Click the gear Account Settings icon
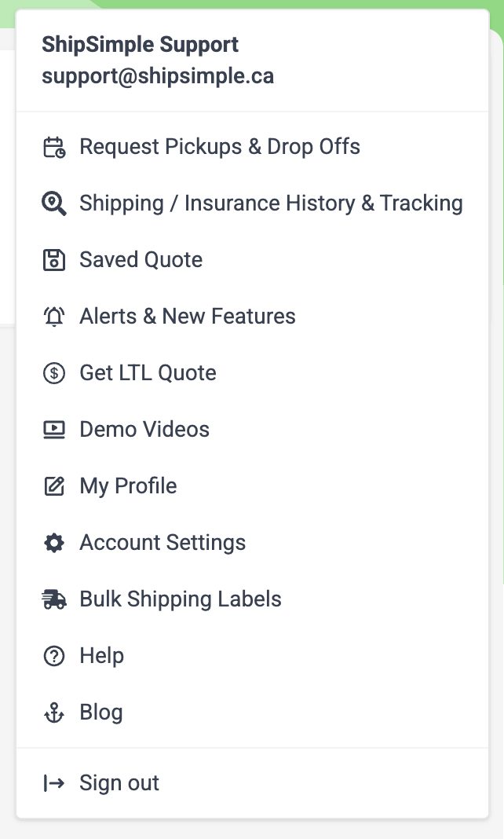 pyautogui.click(x=54, y=543)
